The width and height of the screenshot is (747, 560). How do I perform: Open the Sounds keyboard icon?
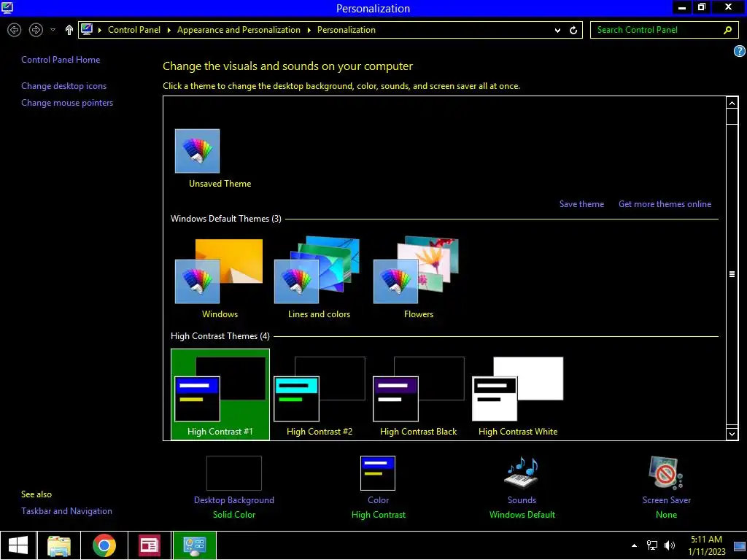522,472
